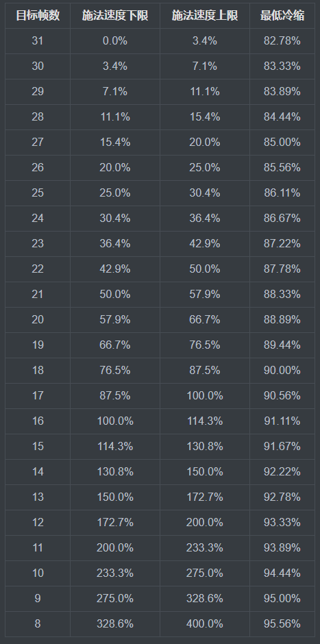
Task: Click the 328.6% lower limit cell
Action: 115,624
